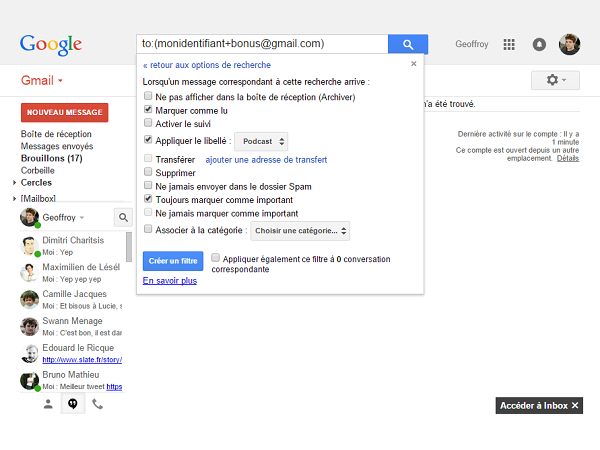The height and width of the screenshot is (450, 600).
Task: Click Geoffrey's chat avatar in the sidebar
Action: pos(29,217)
